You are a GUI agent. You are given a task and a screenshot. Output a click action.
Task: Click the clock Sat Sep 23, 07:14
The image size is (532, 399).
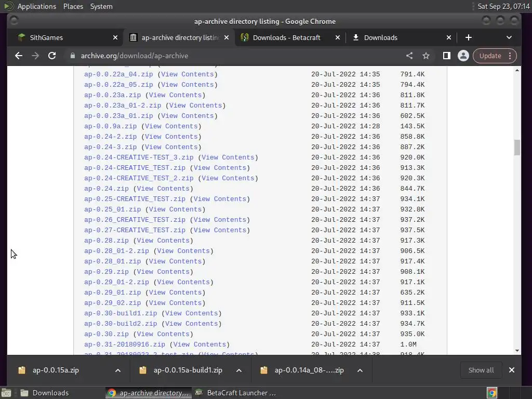(503, 6)
